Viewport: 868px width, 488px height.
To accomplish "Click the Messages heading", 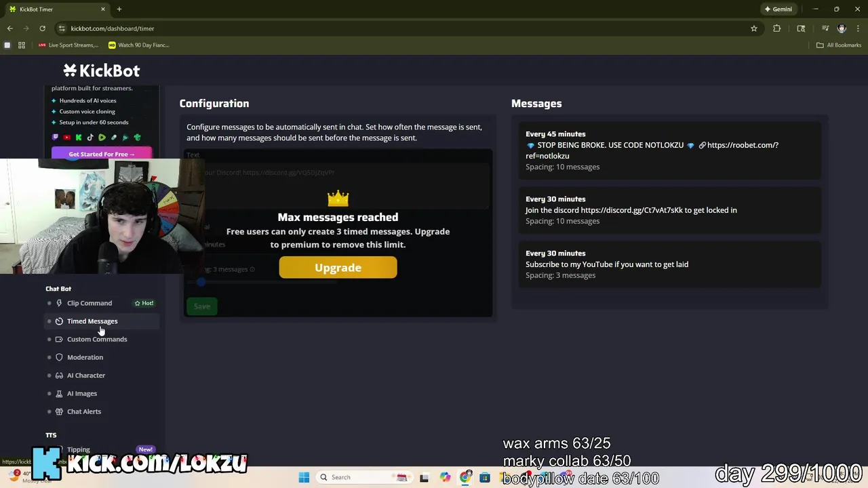I will 536,104.
